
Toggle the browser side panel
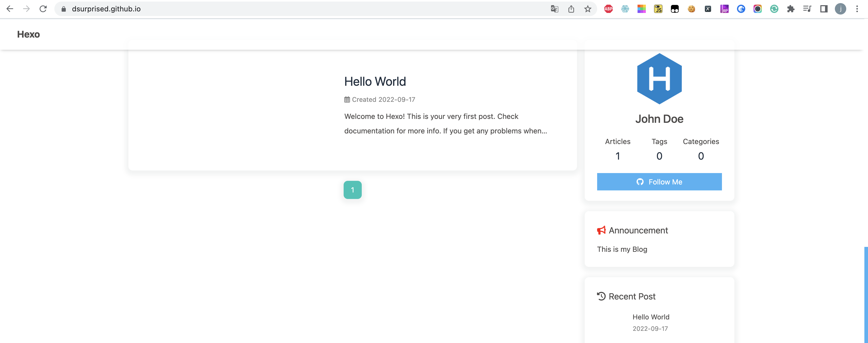[x=823, y=9]
